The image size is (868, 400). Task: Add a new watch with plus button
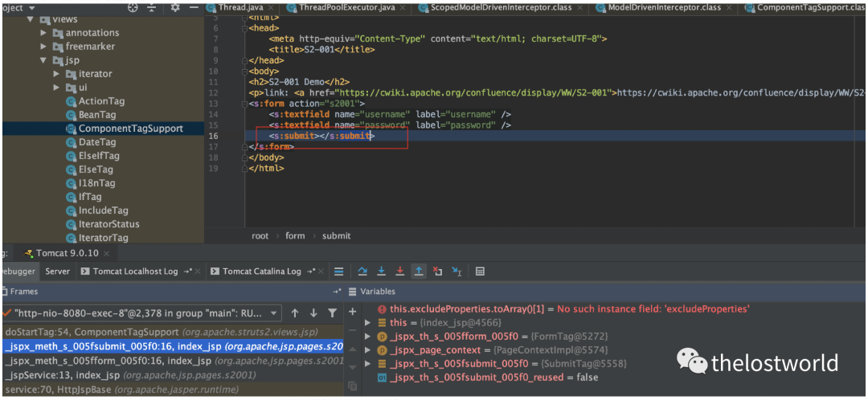352,311
